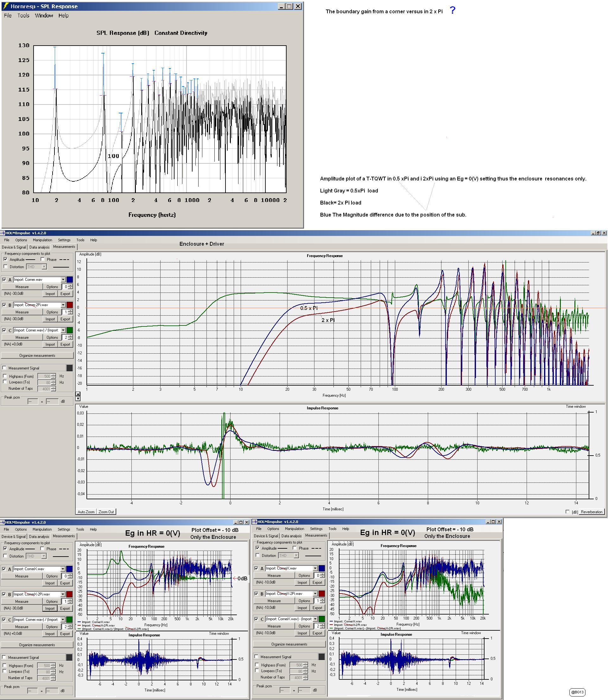
Task: Click down arrow button below the amplitude axis
Action: (x=78, y=399)
